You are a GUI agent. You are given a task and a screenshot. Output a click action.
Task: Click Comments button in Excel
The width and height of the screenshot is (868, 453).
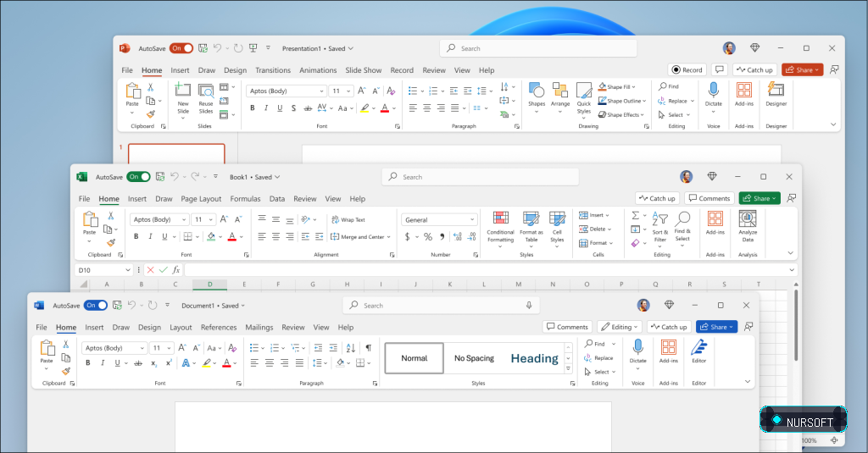tap(709, 198)
